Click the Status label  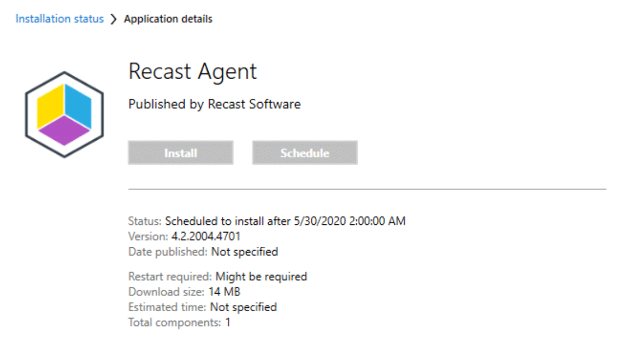(145, 221)
